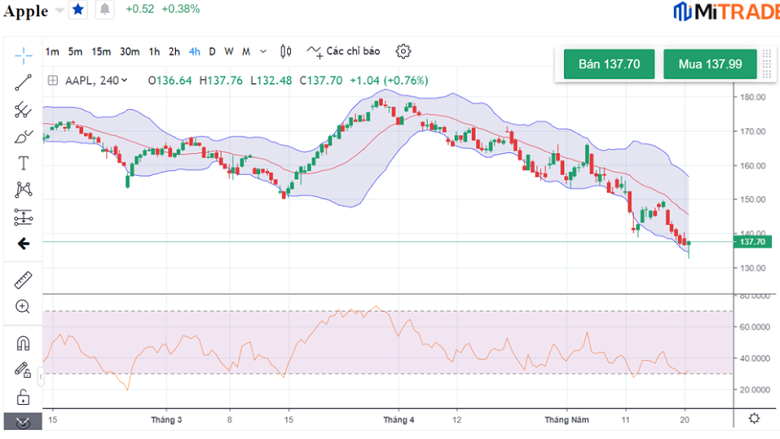Screen dimensions: 780x439
Task: Click the Tháng Năm time axis label
Action: [567, 420]
